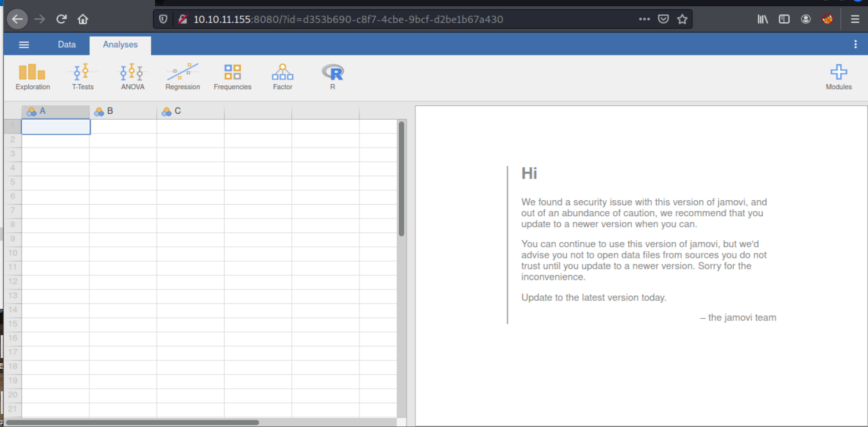
Task: Go back to previous page in browser
Action: 17,19
